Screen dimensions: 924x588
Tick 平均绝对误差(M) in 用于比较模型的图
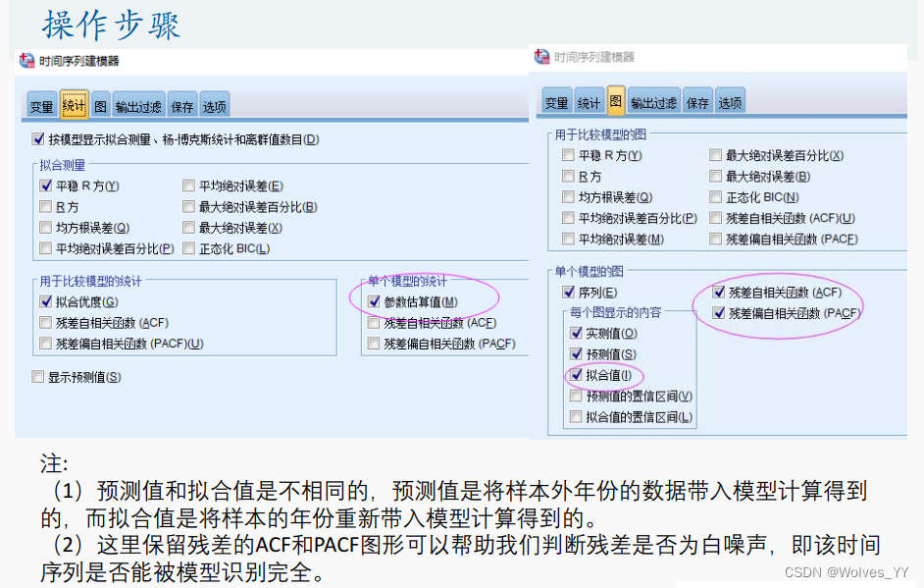(568, 239)
